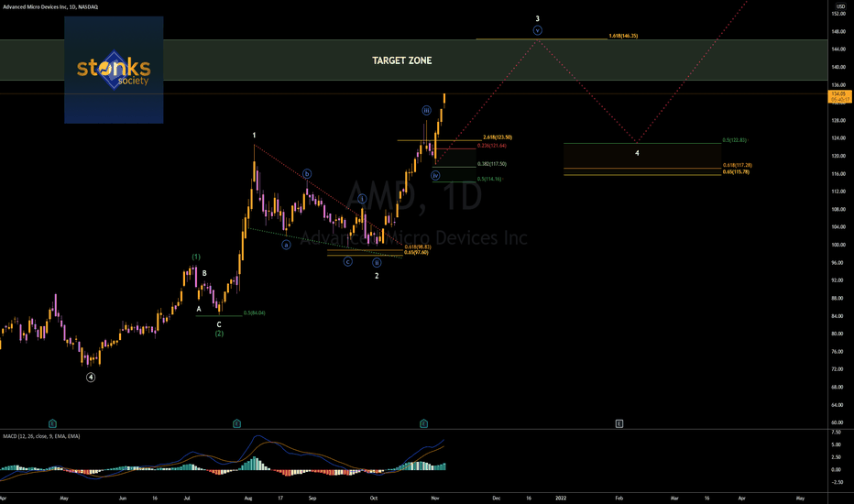Click the earnings E marker in late July

point(237,423)
